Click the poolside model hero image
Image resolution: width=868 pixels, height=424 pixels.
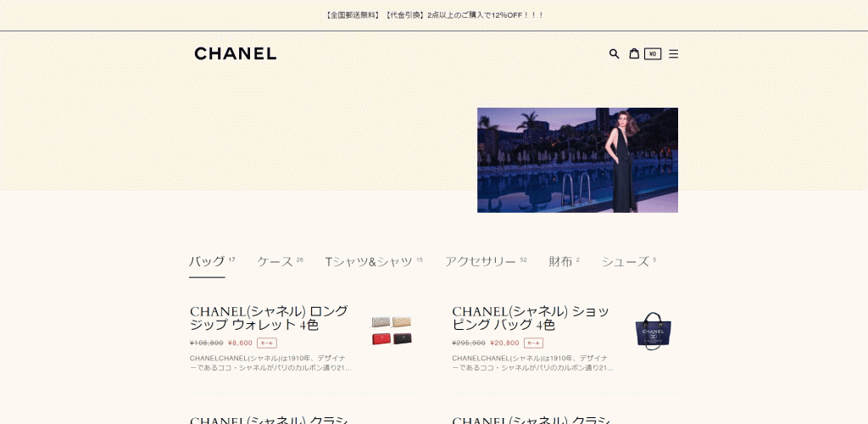tap(577, 159)
